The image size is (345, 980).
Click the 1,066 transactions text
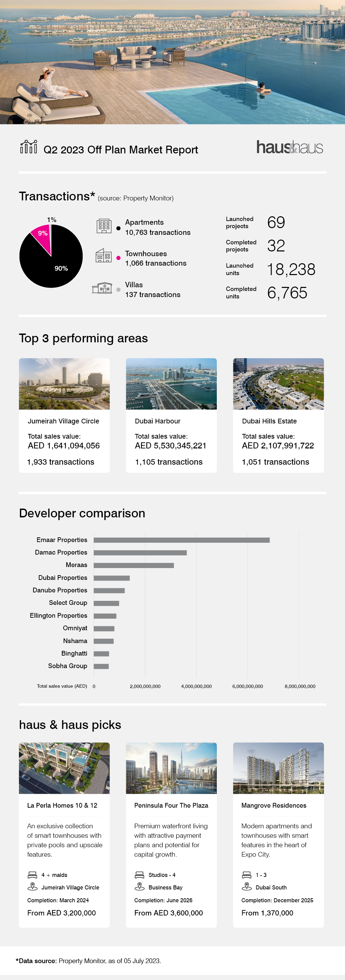(156, 263)
